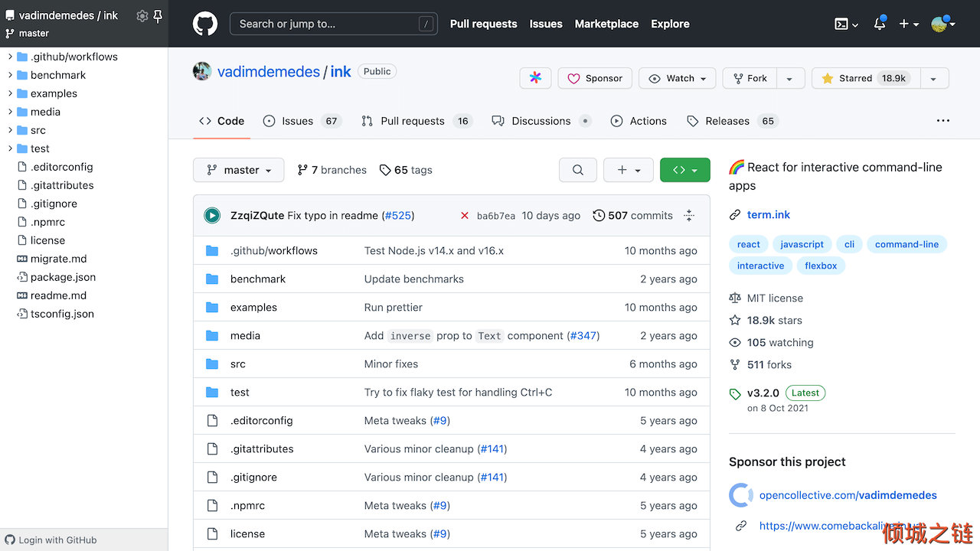Screen dimensions: 980x551
Task: Click the colorful asterisk extension icon
Action: (535, 78)
